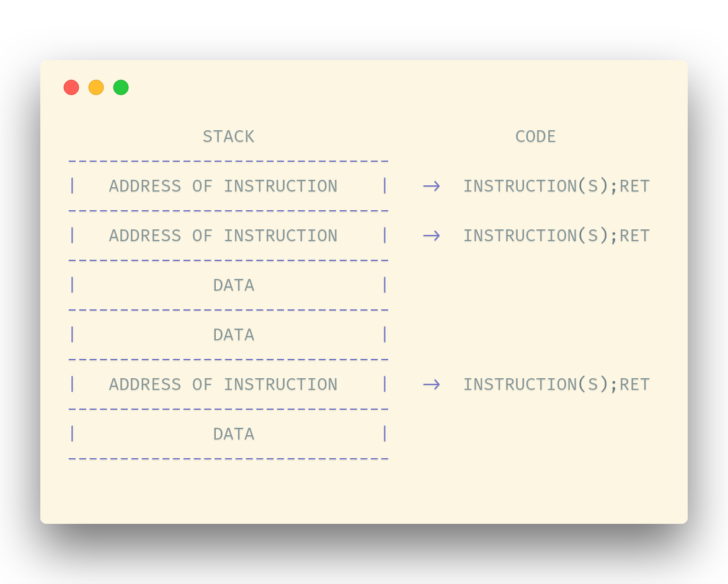Select the last DATA stack cell
Viewport: 728px width, 584px height.
coord(234,434)
